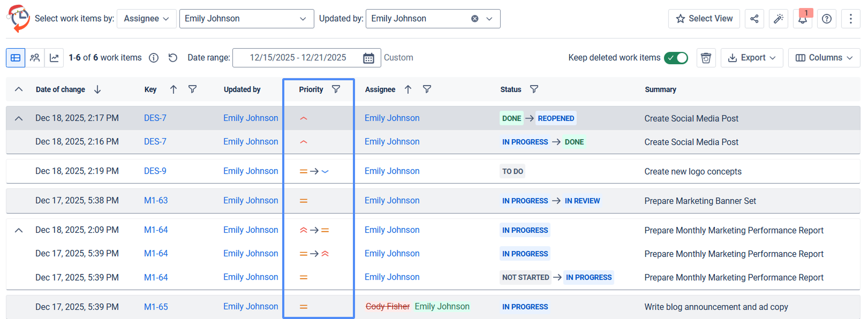Click the TO DO status badge
868x319 pixels.
coord(512,171)
